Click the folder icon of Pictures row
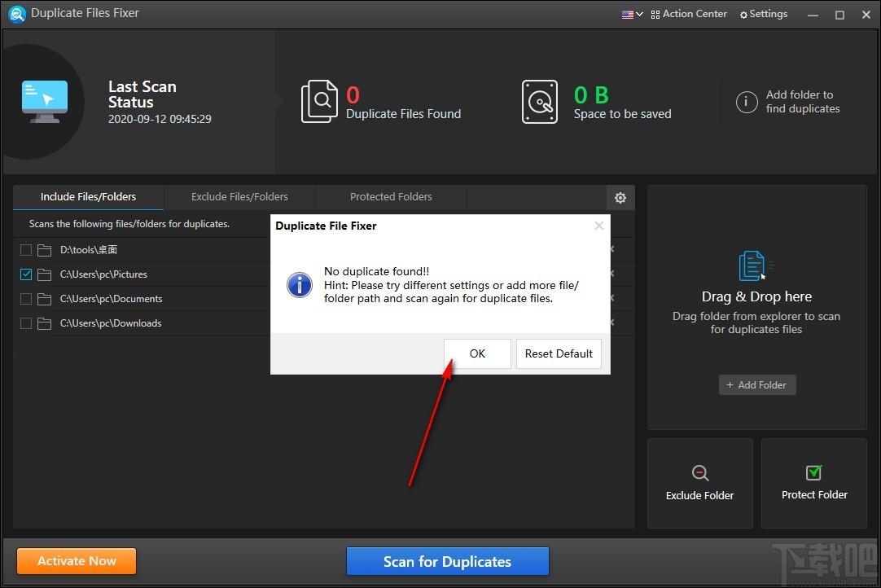This screenshot has width=881, height=588. pyautogui.click(x=45, y=274)
